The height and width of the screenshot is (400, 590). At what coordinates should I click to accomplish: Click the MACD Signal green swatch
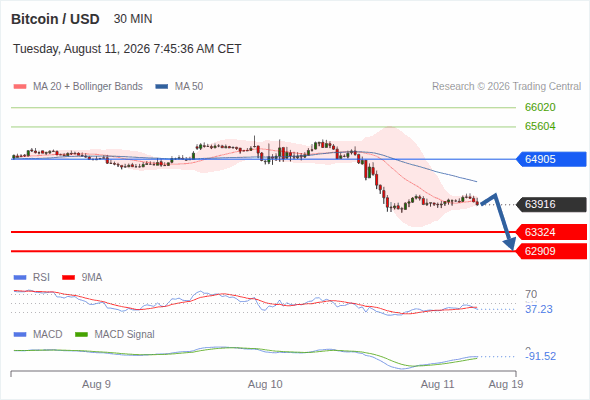click(81, 334)
